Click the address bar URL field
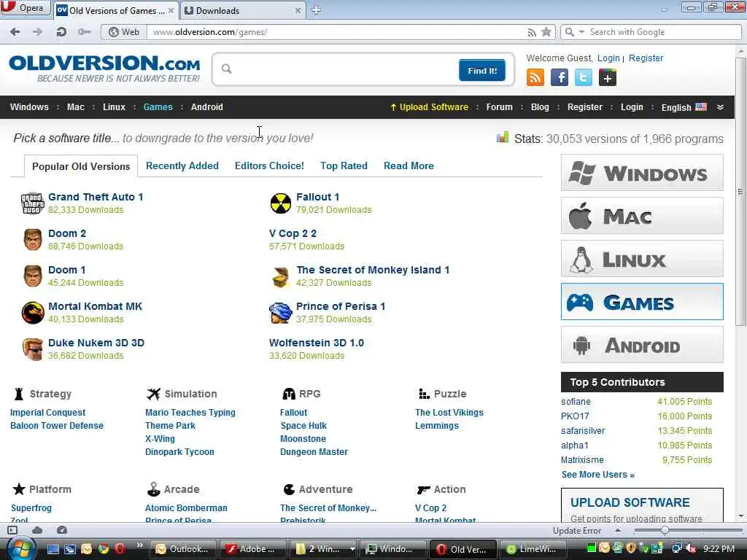747x560 pixels. (336, 32)
